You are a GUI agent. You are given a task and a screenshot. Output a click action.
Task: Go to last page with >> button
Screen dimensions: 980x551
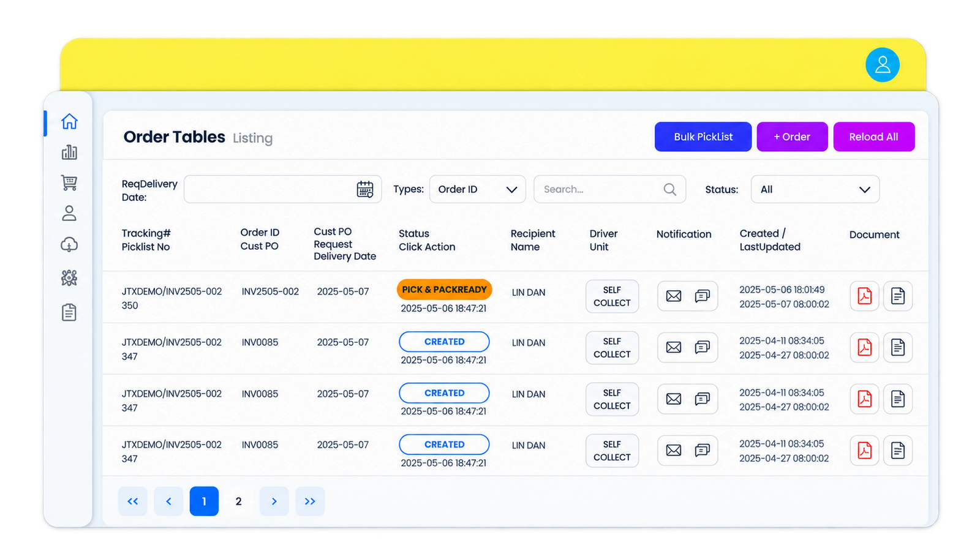point(310,501)
